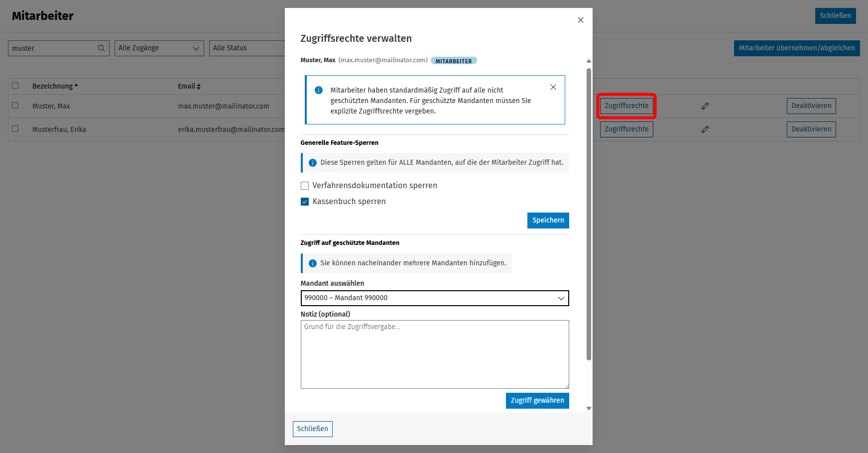Image resolution: width=868 pixels, height=453 pixels.
Task: Click the name Musterfrau, Erika in table
Action: pos(59,129)
